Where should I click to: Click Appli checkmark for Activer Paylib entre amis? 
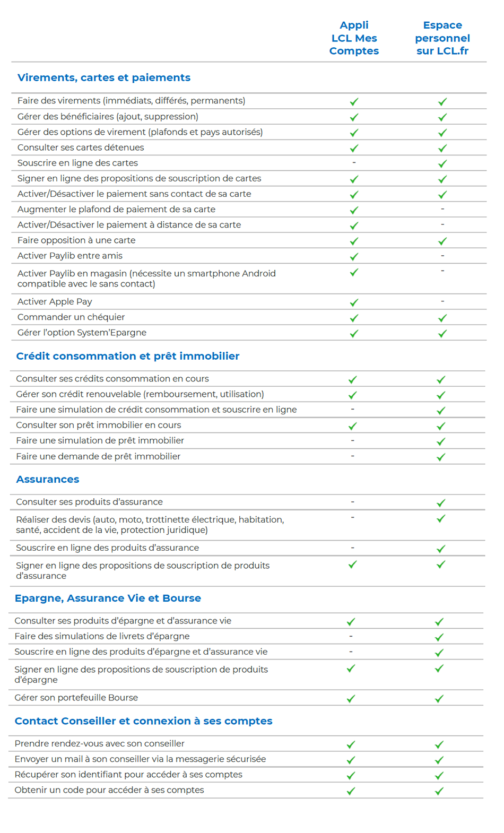click(x=354, y=256)
